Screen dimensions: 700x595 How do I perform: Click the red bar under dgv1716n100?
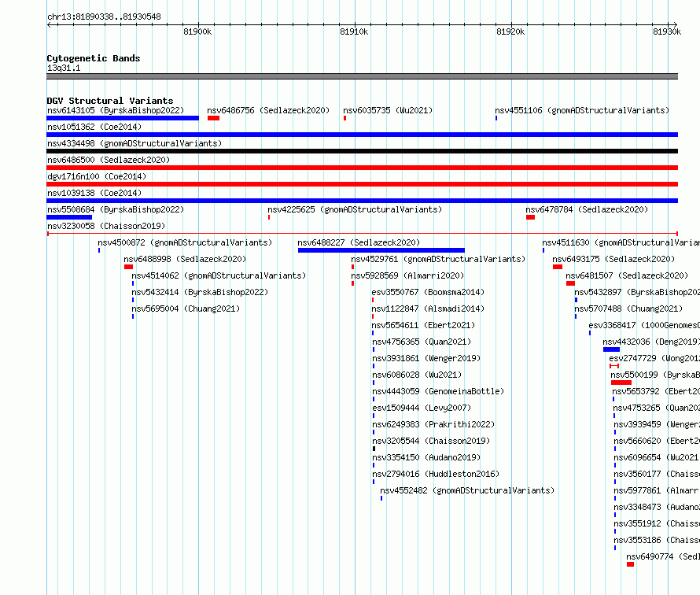[362, 184]
